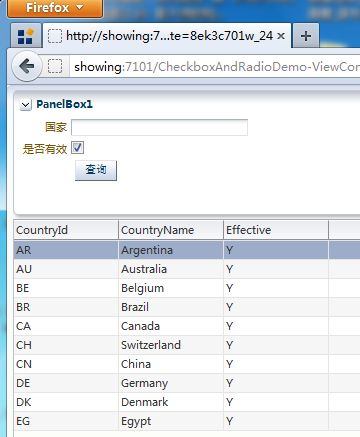Select the CN row cell
This screenshot has height=437, width=360.
66,364
